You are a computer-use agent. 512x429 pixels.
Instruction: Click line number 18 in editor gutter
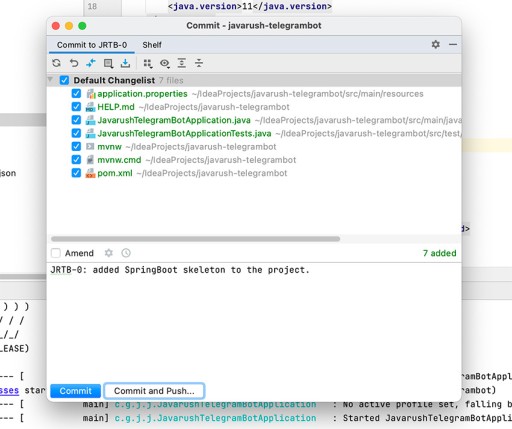[92, 6]
